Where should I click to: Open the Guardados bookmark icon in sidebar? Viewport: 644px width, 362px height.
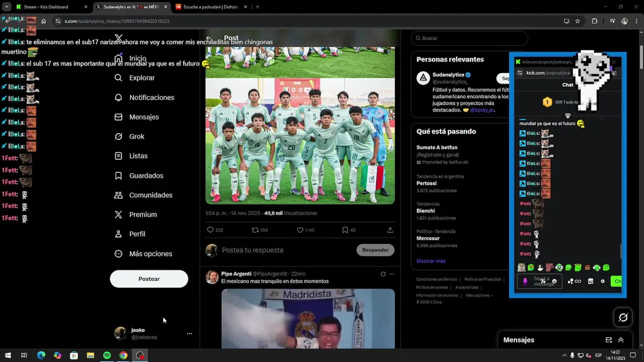pyautogui.click(x=118, y=175)
